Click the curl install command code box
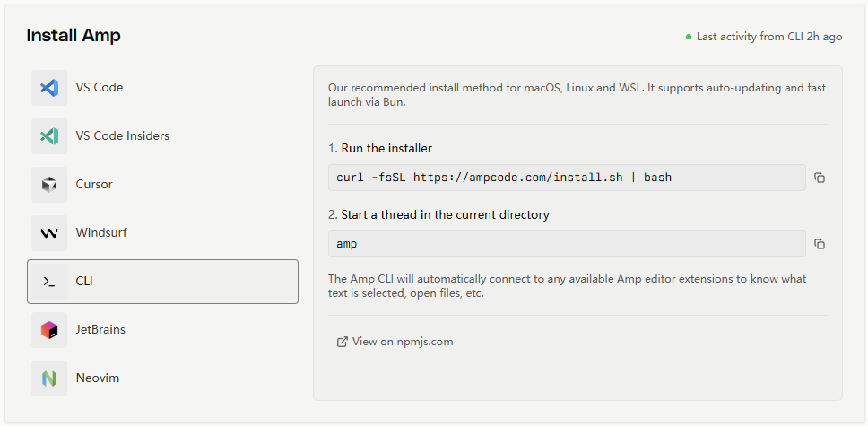Screen dimensions: 868x426 click(567, 178)
